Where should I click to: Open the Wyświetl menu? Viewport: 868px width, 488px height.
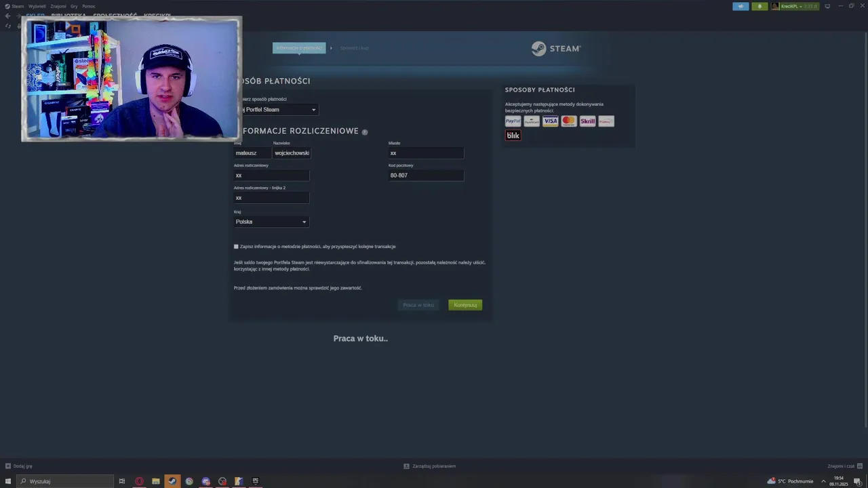pyautogui.click(x=37, y=6)
